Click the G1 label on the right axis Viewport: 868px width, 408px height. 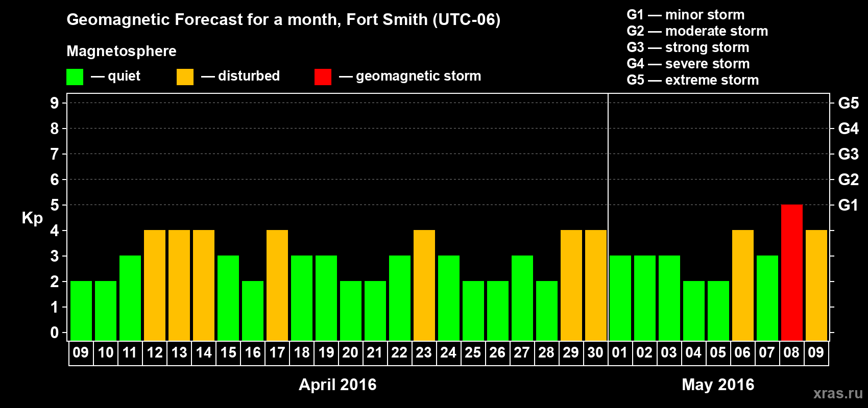coord(849,205)
